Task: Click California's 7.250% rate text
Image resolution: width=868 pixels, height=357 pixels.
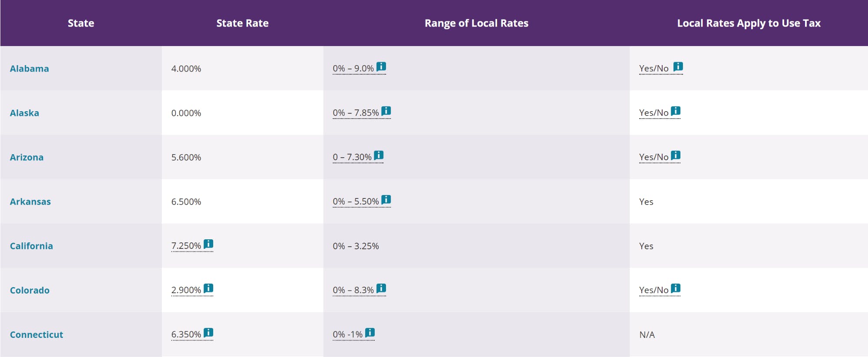Action: click(x=186, y=246)
